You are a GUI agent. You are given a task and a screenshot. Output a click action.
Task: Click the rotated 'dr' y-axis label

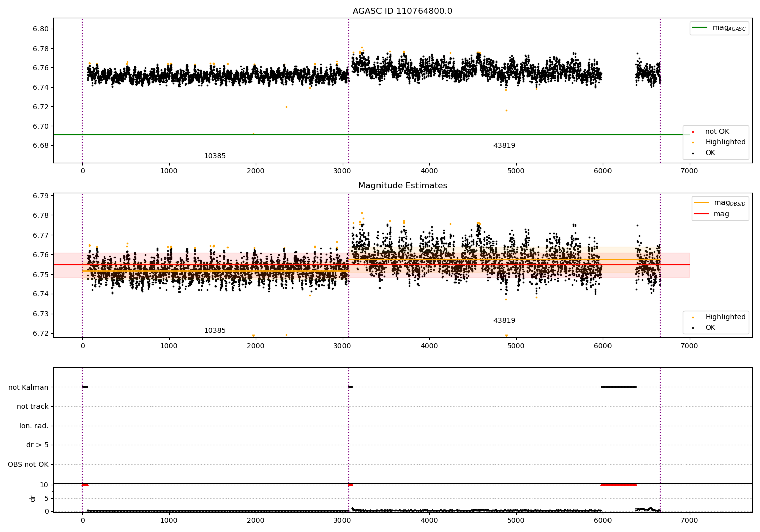click(x=33, y=498)
